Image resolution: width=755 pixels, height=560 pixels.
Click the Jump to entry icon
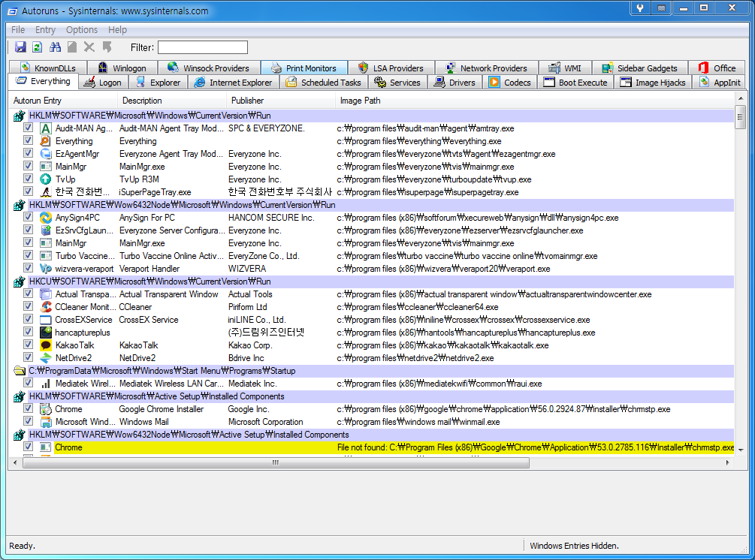point(107,47)
